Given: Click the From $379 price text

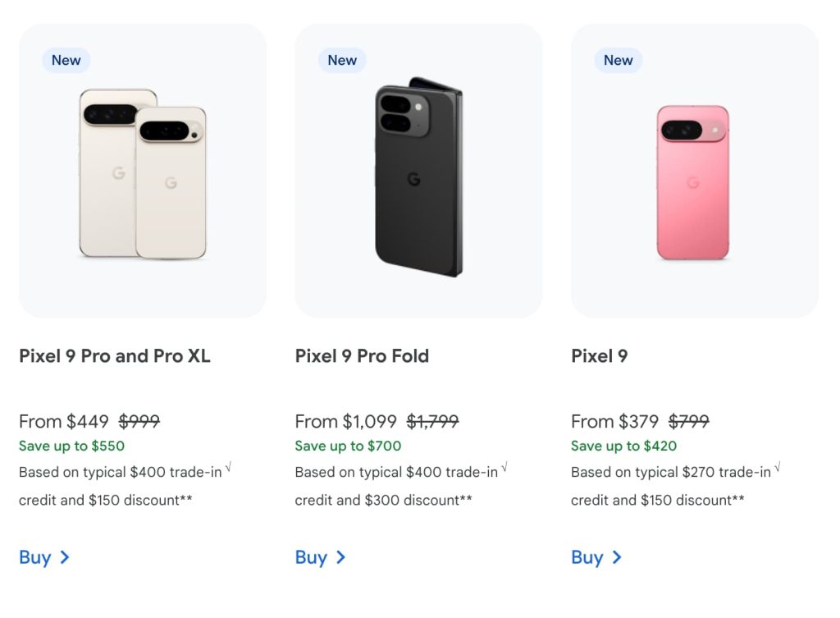Looking at the screenshot, I should point(619,421).
